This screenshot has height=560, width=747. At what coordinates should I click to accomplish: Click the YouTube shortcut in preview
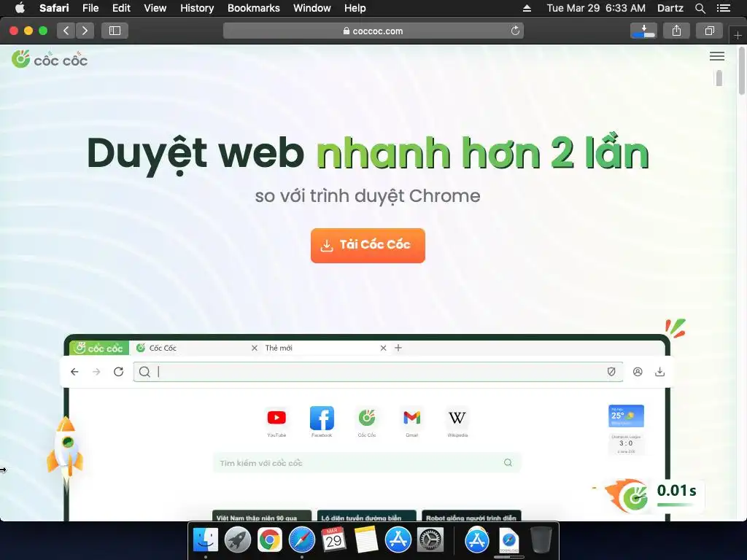click(x=276, y=422)
